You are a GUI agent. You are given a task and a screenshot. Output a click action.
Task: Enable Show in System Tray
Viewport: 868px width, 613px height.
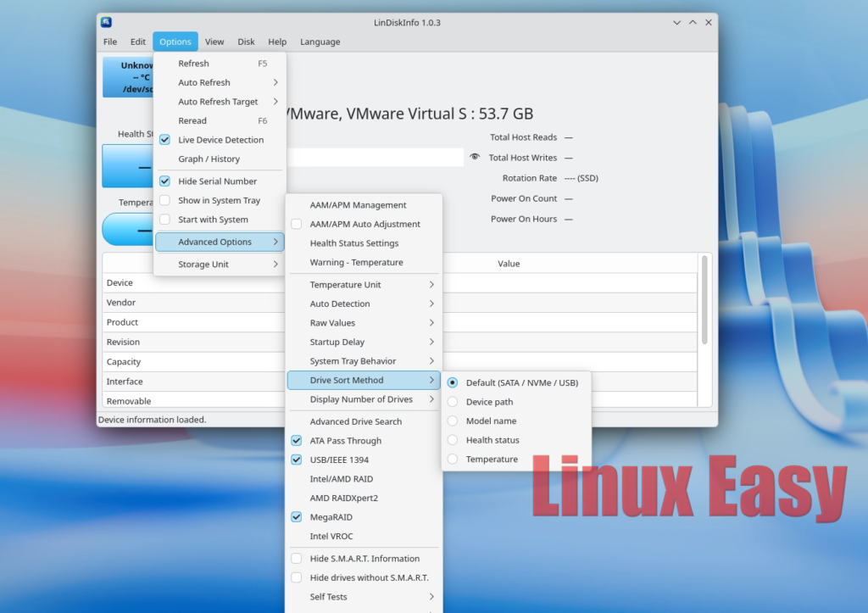click(x=164, y=200)
